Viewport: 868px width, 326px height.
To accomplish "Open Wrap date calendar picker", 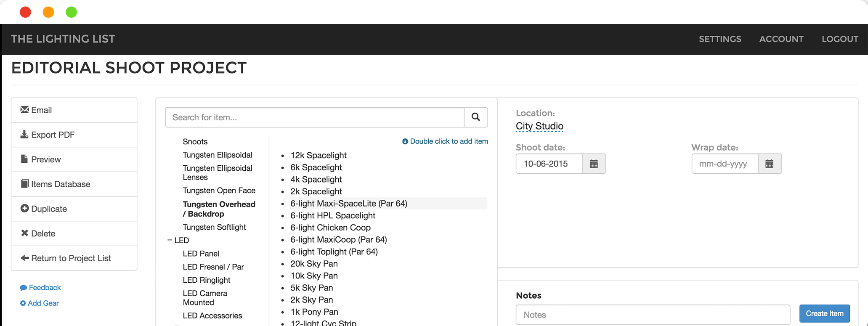I will [770, 164].
